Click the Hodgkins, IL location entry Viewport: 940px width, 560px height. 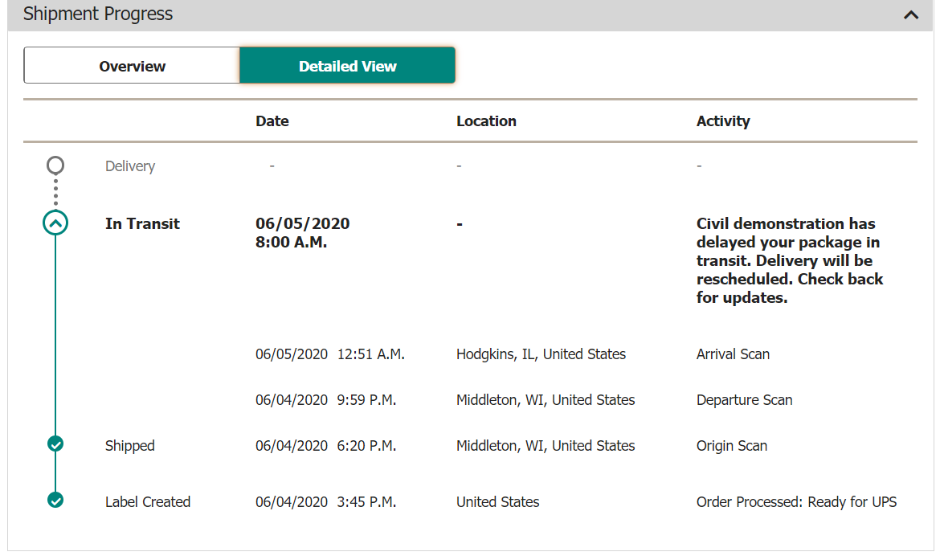coord(541,354)
